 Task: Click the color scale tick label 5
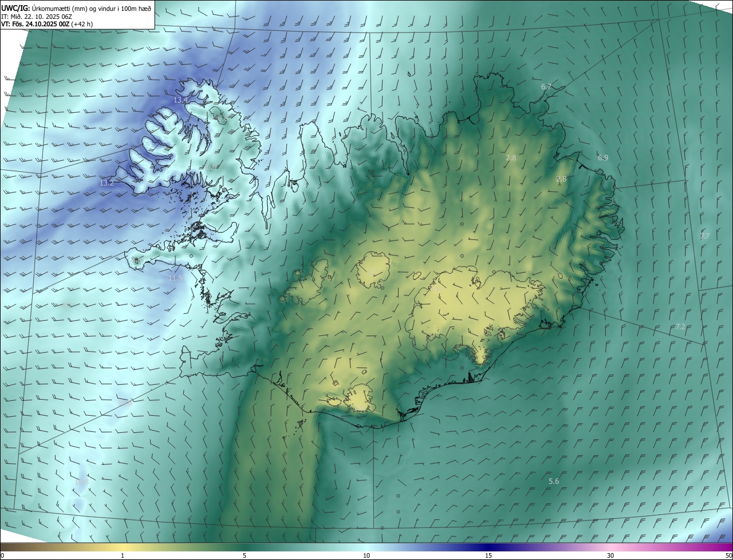[245, 555]
